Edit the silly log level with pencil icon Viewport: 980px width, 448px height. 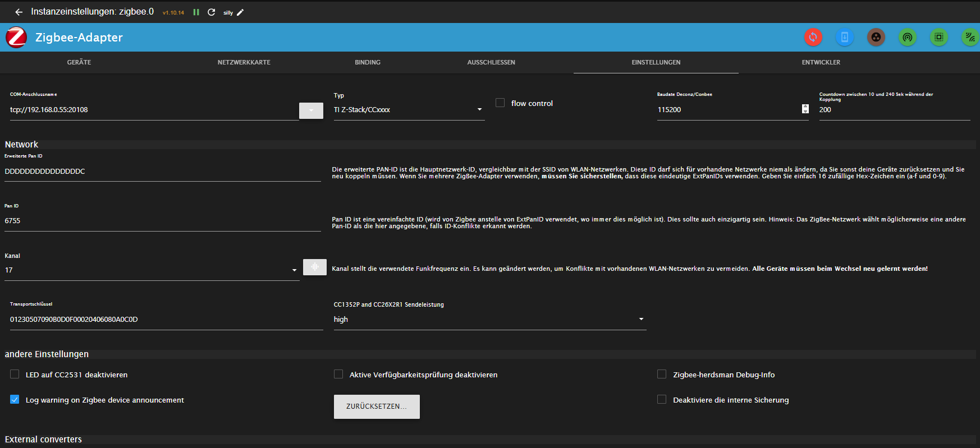coord(240,12)
